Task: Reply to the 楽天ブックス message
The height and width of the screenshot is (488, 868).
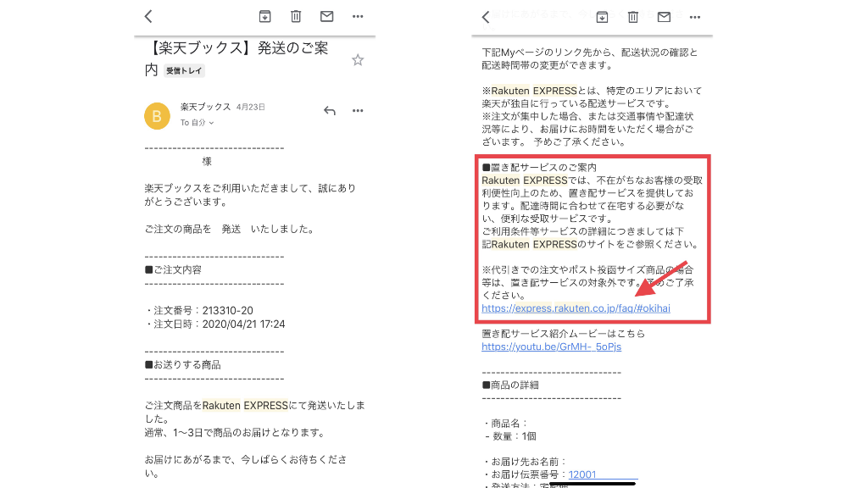Action: point(330,111)
